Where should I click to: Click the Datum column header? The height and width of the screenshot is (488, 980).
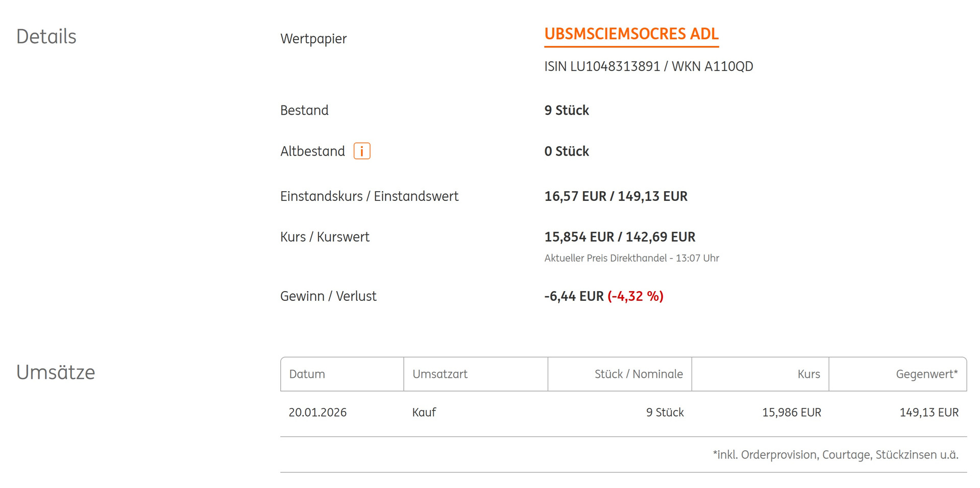click(x=307, y=374)
